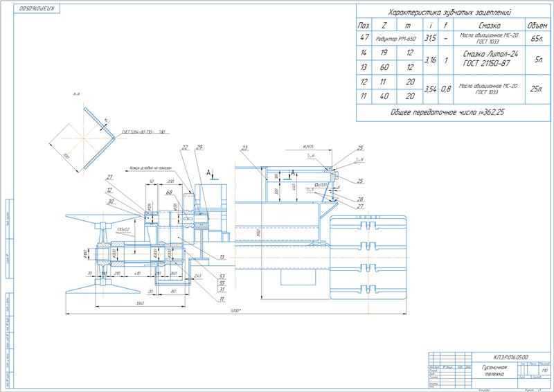
Task: Select the "80" dimension
Action: tap(173, 292)
